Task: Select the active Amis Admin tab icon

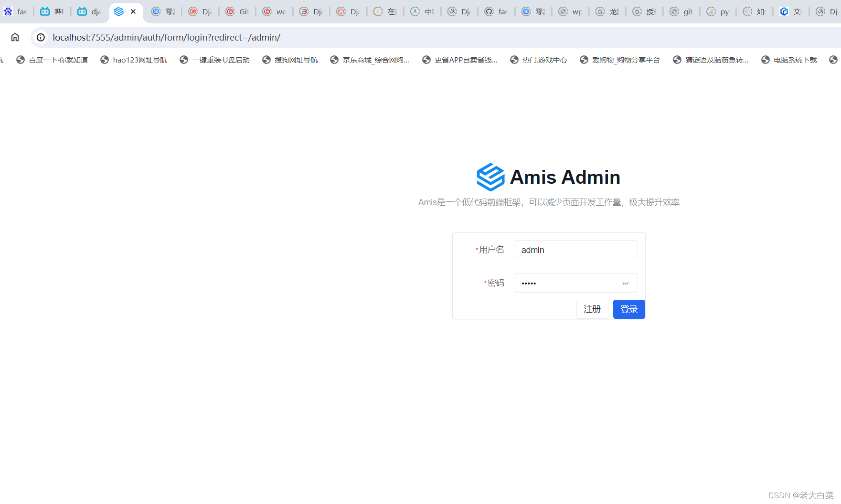Action: pos(119,11)
